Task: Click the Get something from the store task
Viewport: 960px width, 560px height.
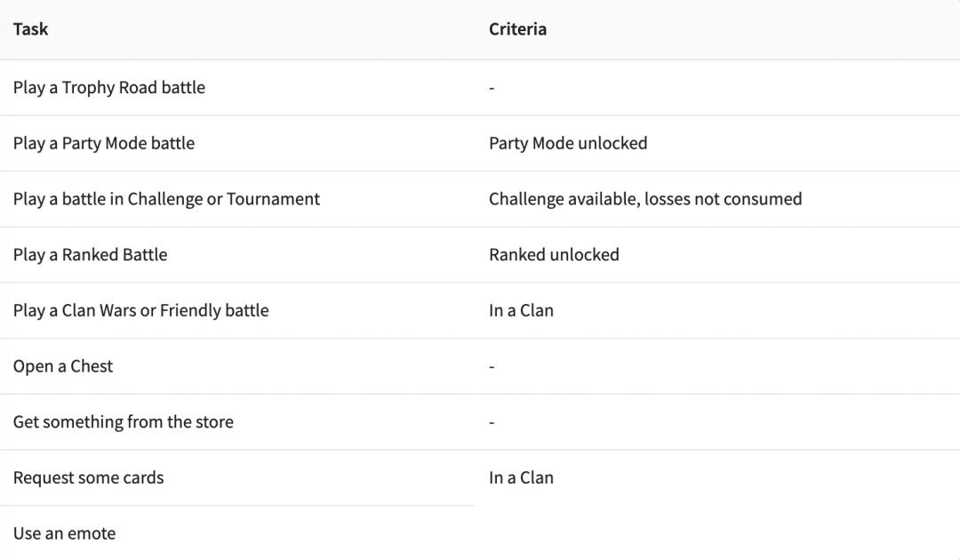Action: tap(124, 422)
